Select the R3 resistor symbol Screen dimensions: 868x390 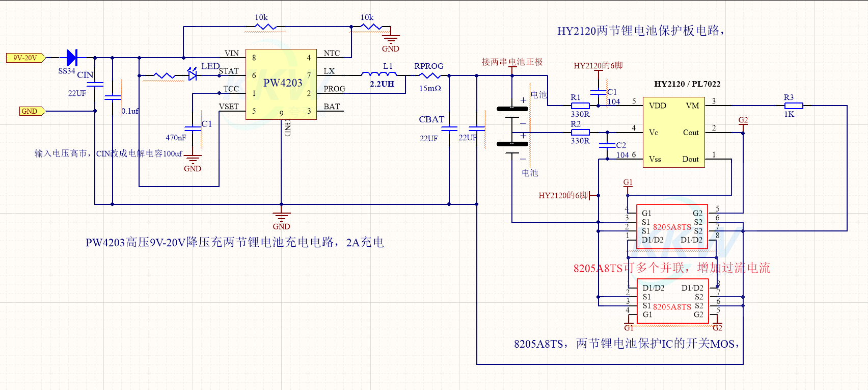(x=794, y=106)
